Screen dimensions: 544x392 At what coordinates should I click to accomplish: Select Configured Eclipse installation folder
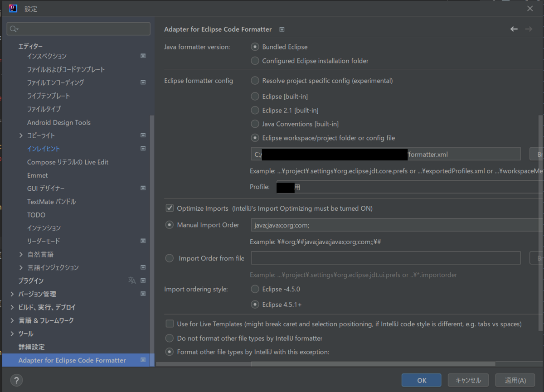[255, 61]
